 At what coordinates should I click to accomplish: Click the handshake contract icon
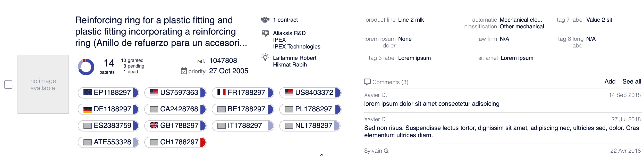(265, 20)
